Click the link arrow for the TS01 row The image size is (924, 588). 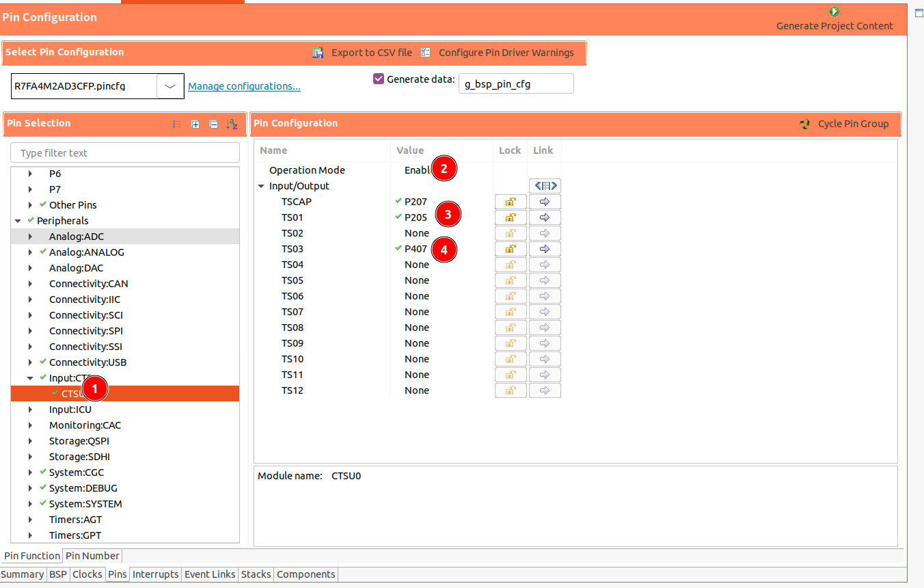tap(545, 217)
